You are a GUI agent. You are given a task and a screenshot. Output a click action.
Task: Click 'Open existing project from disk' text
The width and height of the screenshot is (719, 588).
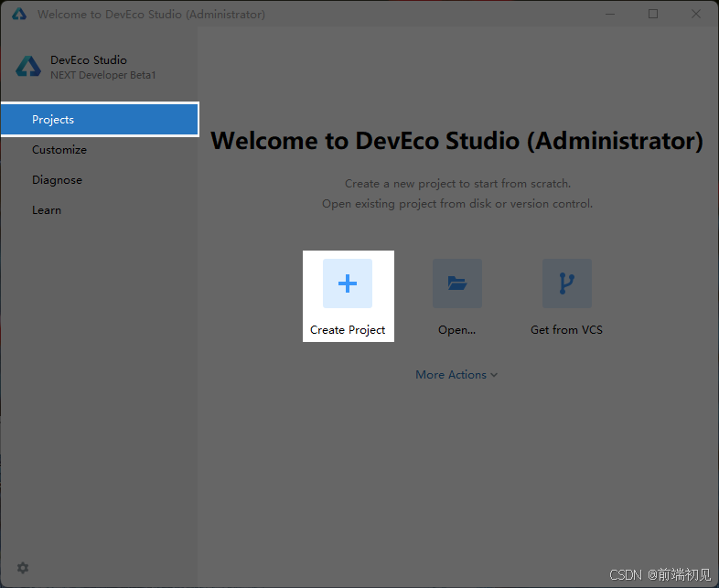[457, 204]
